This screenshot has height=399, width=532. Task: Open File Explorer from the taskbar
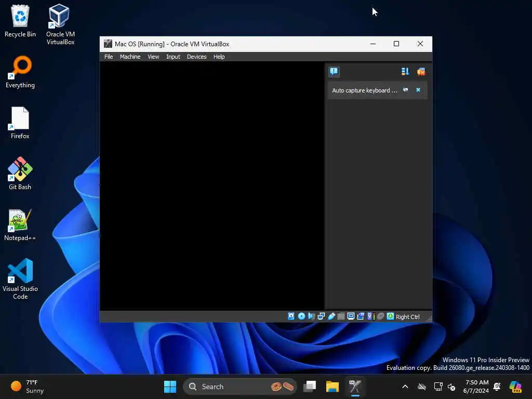point(332,387)
